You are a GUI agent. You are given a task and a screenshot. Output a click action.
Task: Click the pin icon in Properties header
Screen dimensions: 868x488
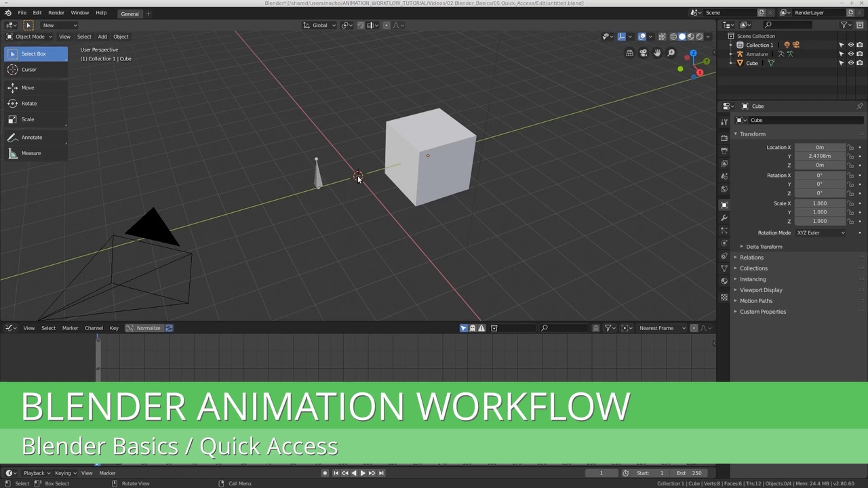[x=860, y=106]
